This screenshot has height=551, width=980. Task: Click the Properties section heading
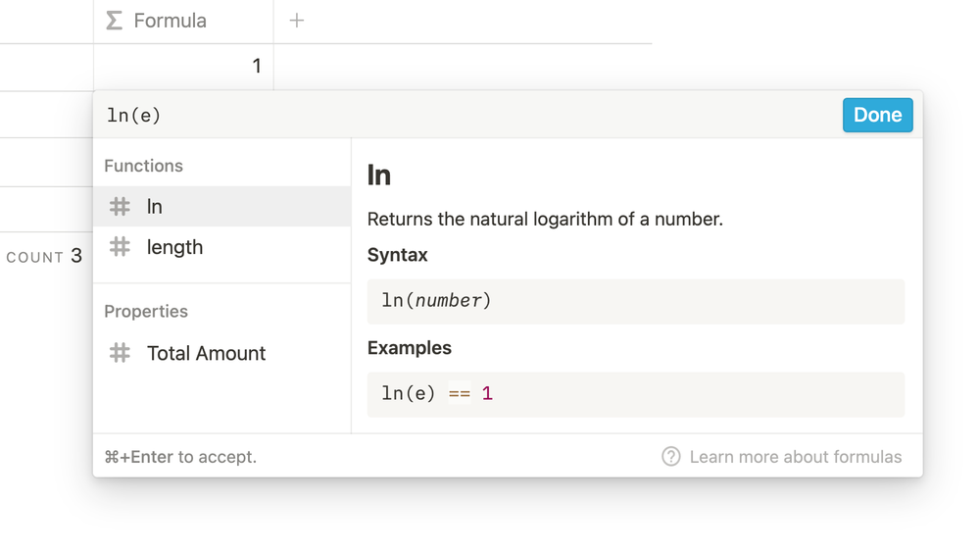pyautogui.click(x=146, y=311)
